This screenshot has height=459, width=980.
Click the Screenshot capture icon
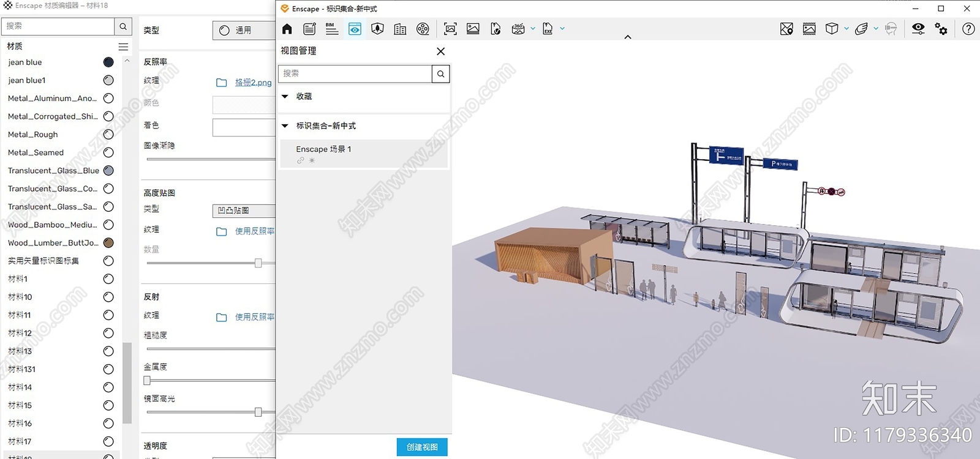(450, 29)
